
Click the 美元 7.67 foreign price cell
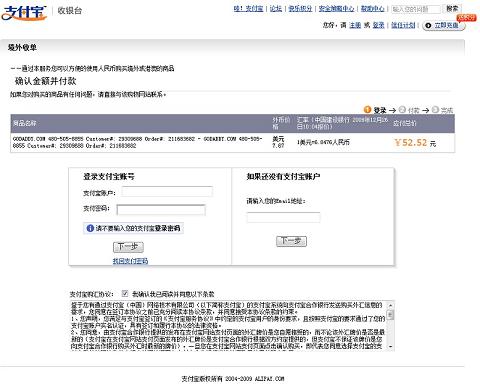point(278,142)
